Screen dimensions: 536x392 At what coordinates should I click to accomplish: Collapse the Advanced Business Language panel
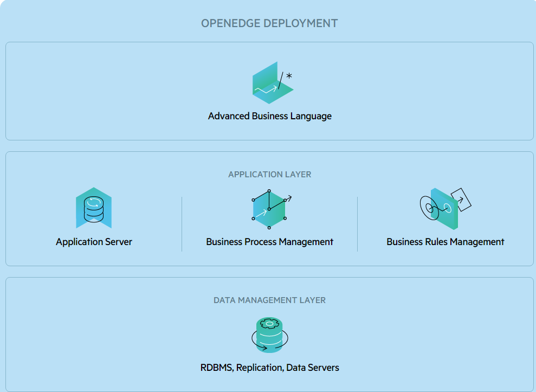(270, 91)
